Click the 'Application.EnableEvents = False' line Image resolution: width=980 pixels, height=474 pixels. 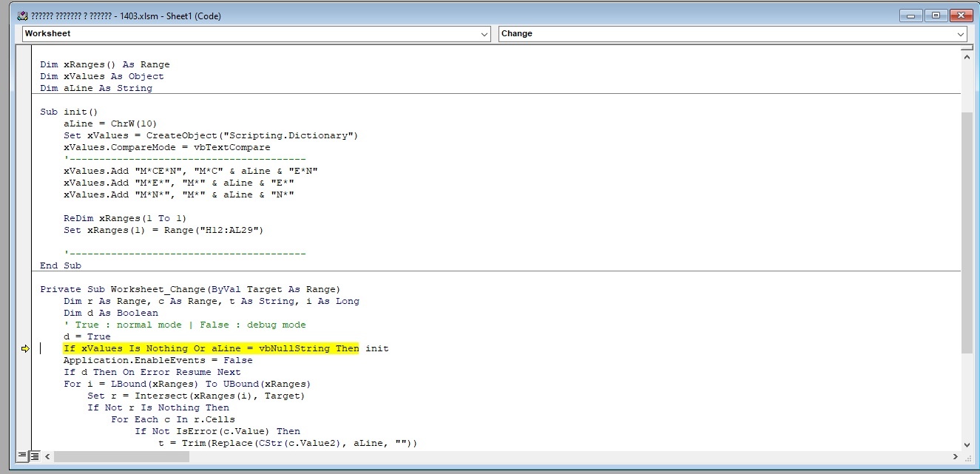(158, 360)
